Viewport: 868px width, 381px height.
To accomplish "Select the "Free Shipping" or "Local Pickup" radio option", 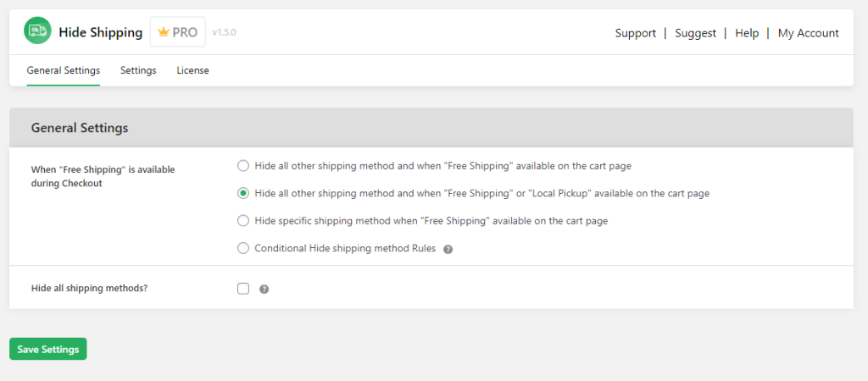I will coord(243,193).
